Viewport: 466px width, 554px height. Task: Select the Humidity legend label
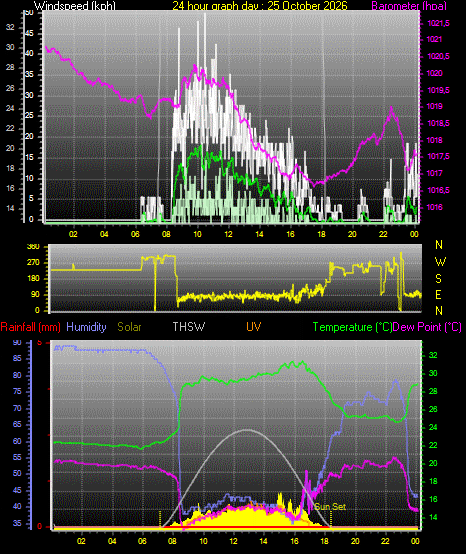point(86,327)
